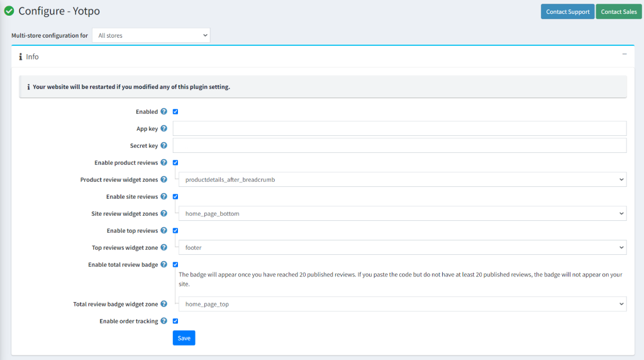Open Top reviews widget zone footer dropdown
Screen dimensions: 644x360
402,247
